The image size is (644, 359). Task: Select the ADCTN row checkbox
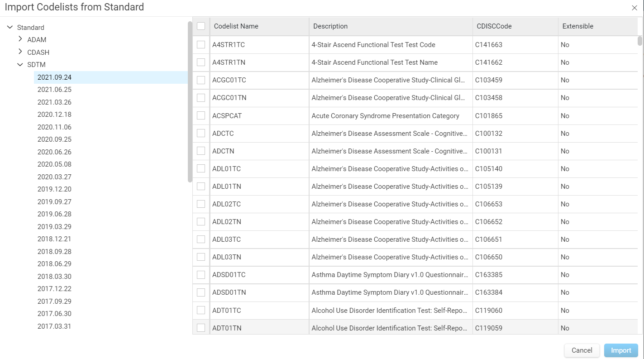coord(201,151)
